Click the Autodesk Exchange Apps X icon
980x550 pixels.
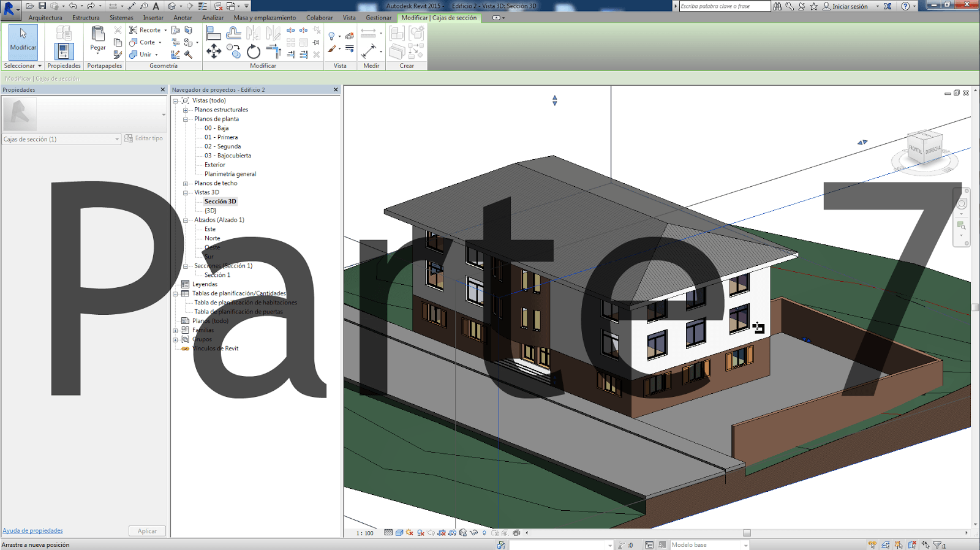click(x=888, y=6)
